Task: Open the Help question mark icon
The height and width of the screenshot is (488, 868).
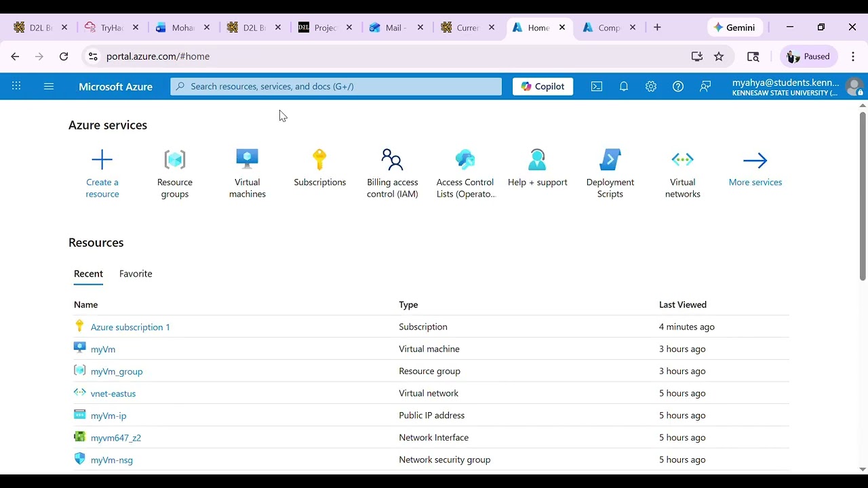Action: 678,86
